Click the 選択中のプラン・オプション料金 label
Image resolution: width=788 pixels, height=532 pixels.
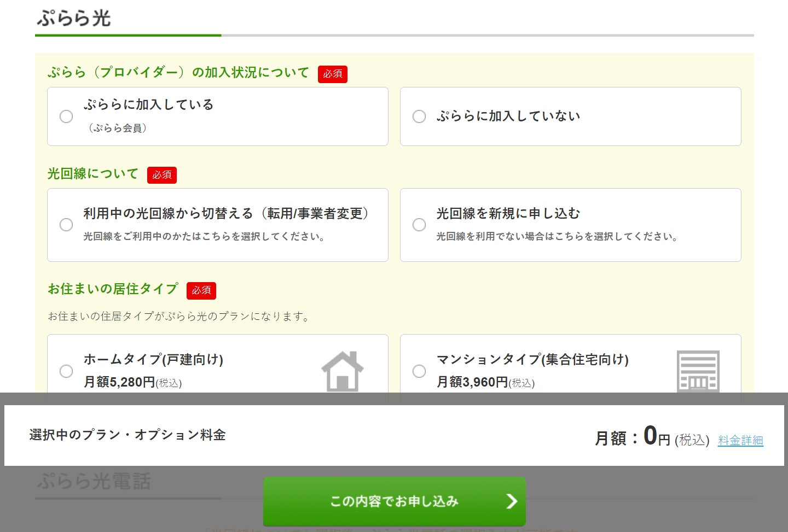128,435
